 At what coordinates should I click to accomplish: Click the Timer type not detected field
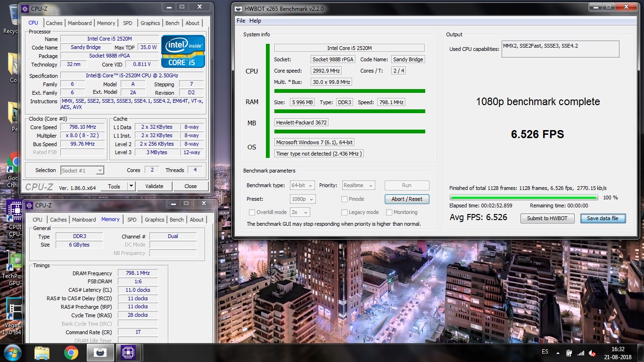click(319, 154)
